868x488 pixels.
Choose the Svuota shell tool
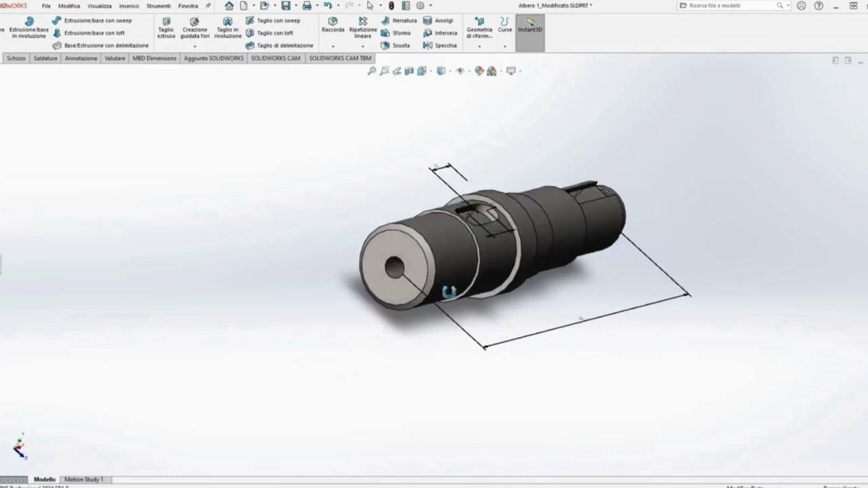[x=395, y=45]
